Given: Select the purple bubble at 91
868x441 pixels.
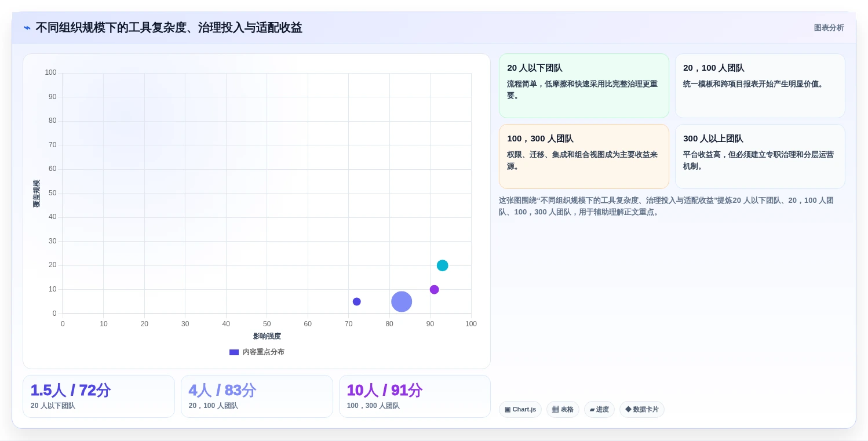Looking at the screenshot, I should (x=434, y=289).
